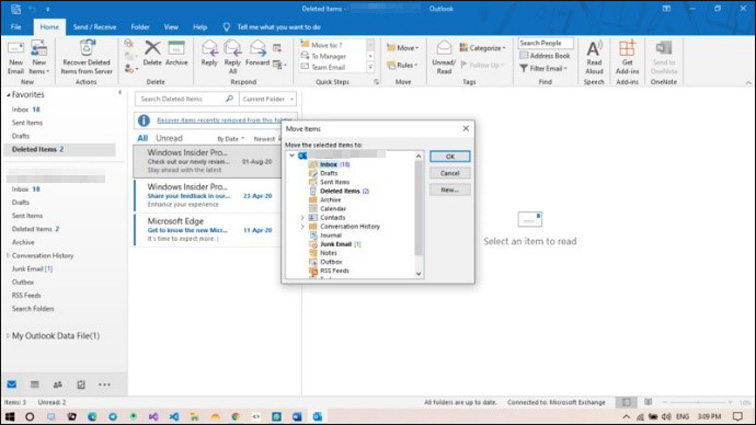Click the Archive ribbon icon
This screenshot has height=425, width=756.
pos(176,53)
